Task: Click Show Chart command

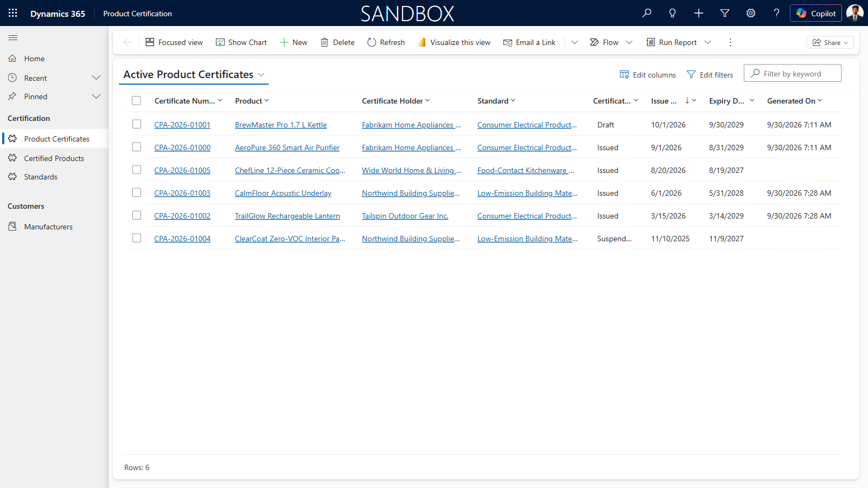Action: [x=241, y=42]
